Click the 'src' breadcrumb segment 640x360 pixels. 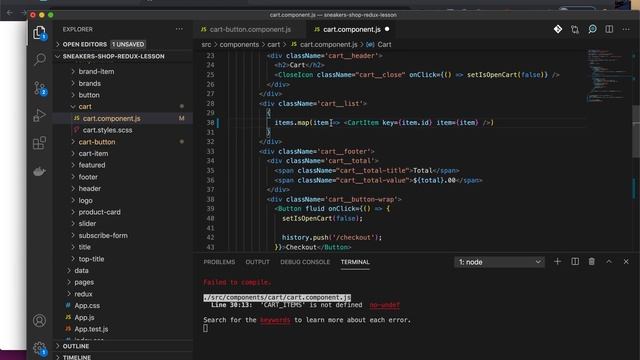(206, 44)
